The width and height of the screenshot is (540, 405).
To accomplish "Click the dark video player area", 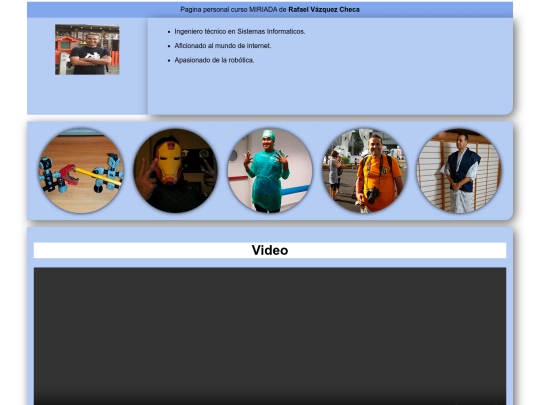I will click(270, 336).
